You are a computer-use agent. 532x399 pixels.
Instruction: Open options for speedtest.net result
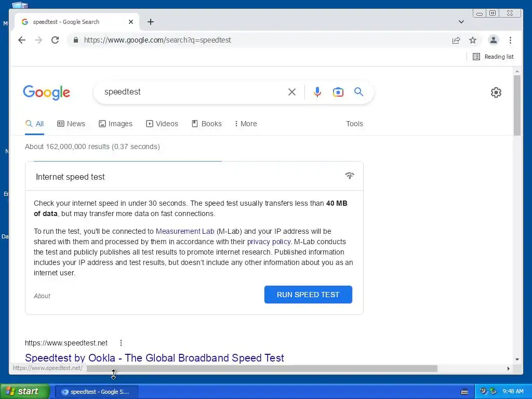click(121, 343)
